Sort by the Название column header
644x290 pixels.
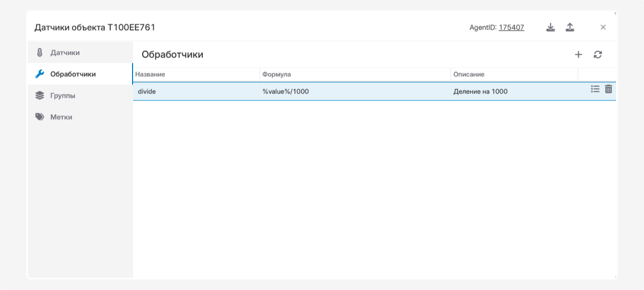pos(150,74)
